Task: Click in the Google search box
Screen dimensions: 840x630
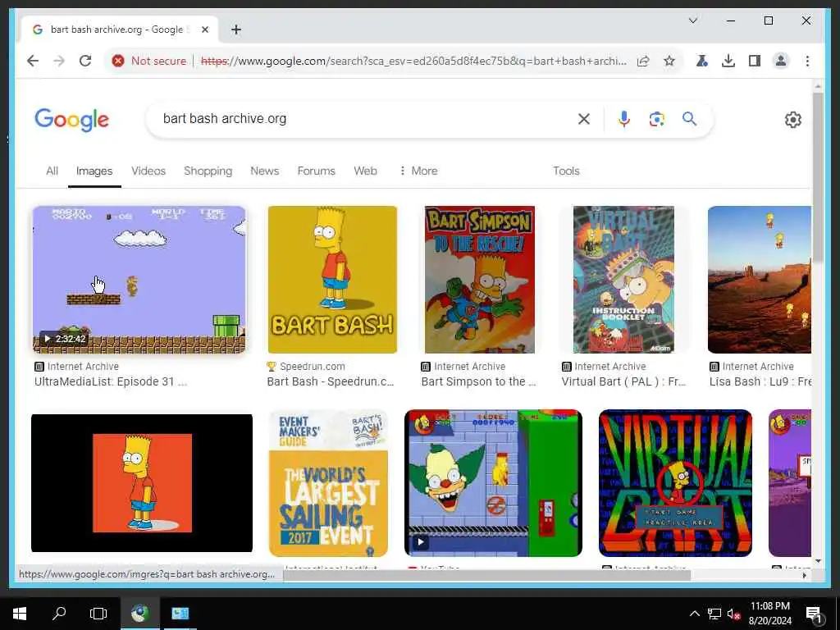Action: [364, 118]
